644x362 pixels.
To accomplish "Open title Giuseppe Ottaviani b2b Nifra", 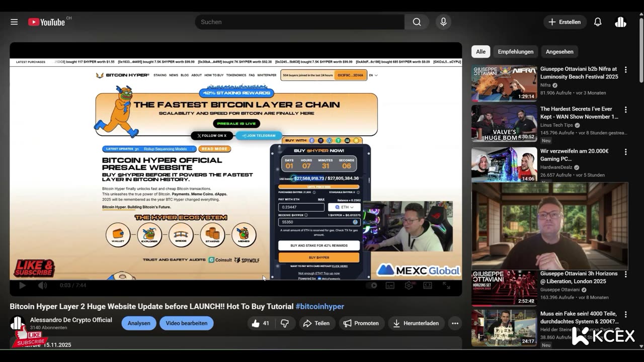I will coord(579,73).
